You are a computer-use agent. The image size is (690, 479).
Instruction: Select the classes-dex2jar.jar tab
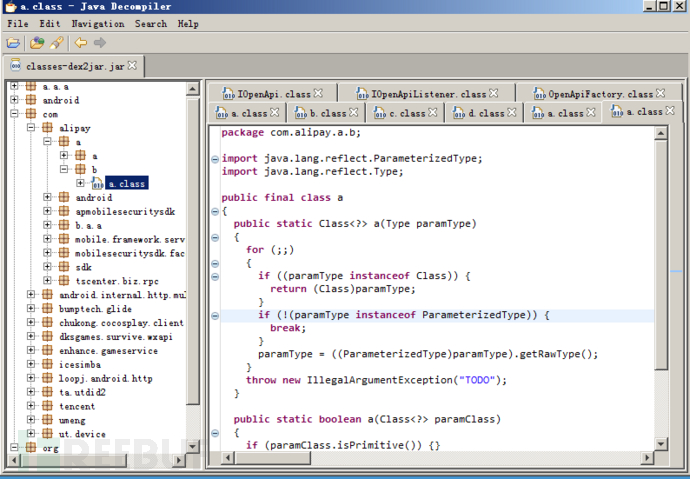point(75,66)
